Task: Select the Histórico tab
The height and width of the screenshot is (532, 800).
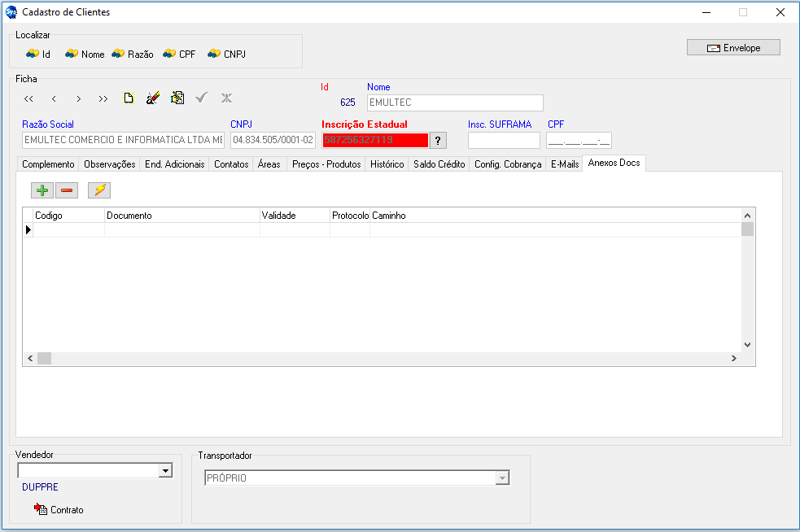Action: (x=387, y=164)
